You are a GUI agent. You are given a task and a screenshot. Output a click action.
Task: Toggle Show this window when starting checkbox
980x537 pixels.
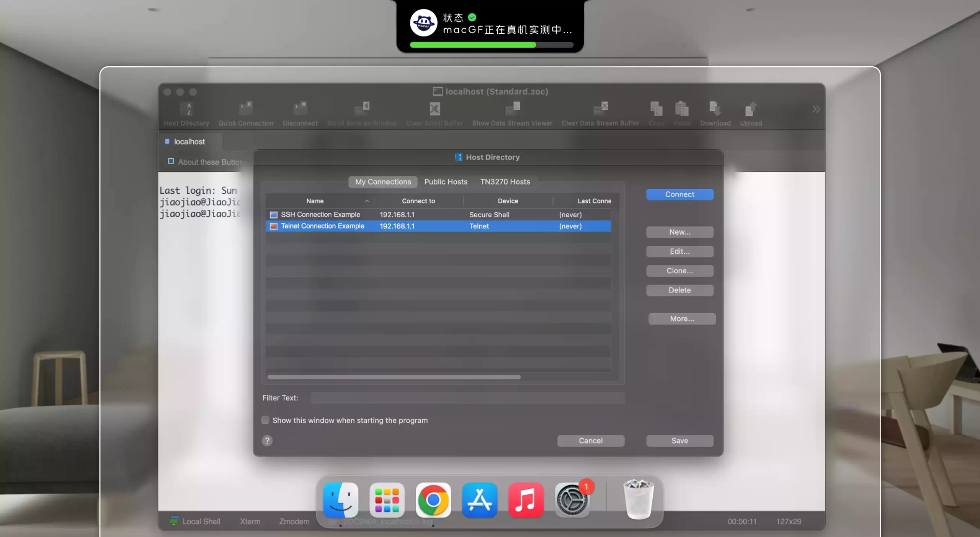tap(265, 419)
